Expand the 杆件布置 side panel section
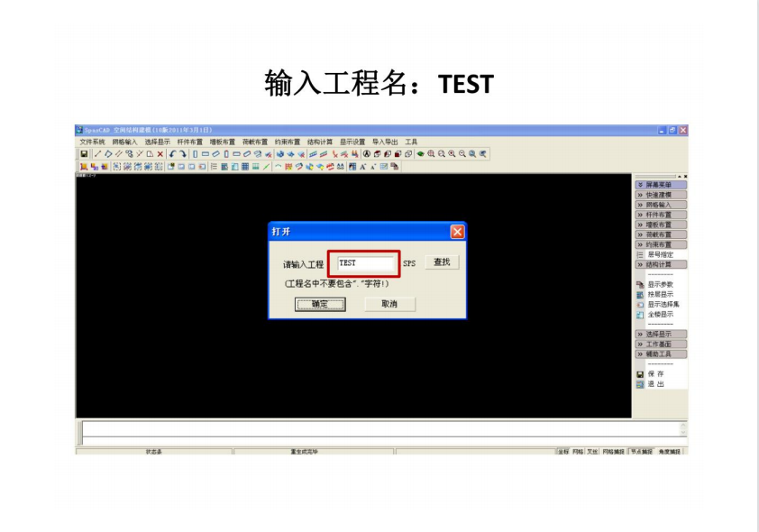Viewport: 759px width, 532px height. (661, 215)
